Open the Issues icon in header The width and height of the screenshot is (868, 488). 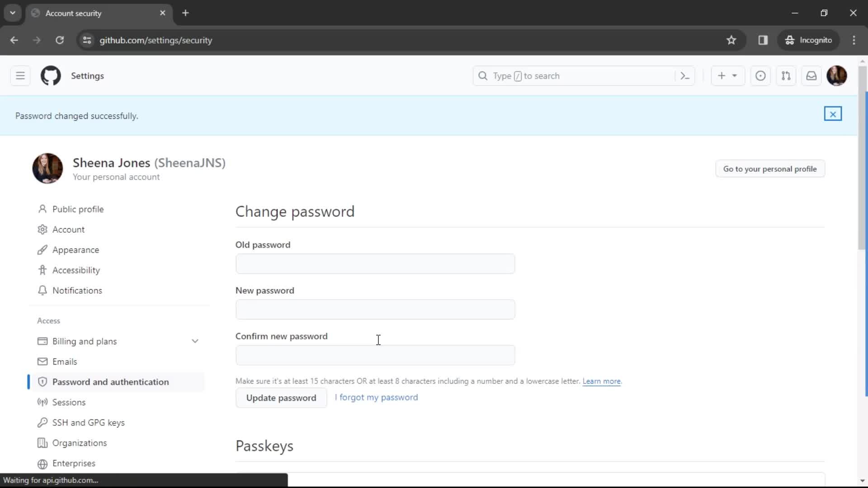tap(760, 76)
